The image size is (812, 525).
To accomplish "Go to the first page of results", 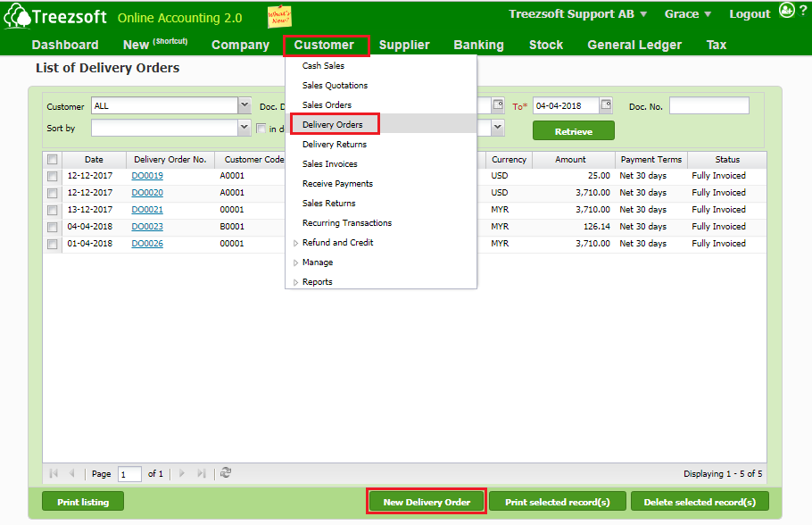I will (x=54, y=473).
